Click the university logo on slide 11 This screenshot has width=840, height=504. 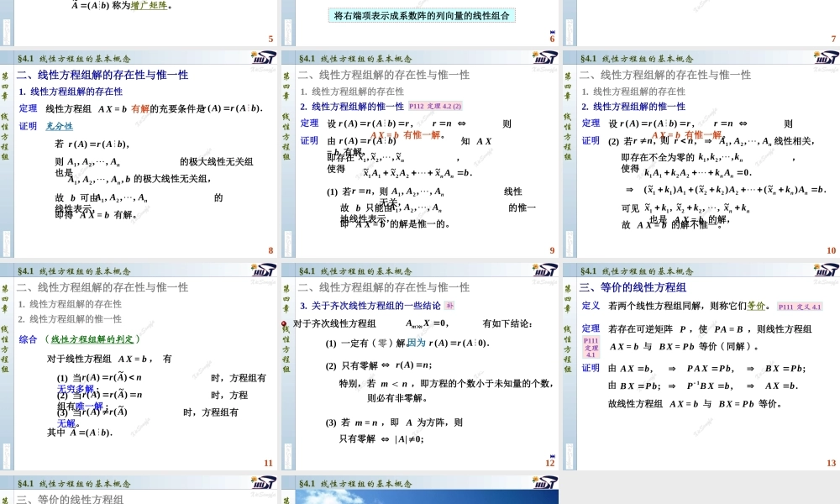click(263, 269)
